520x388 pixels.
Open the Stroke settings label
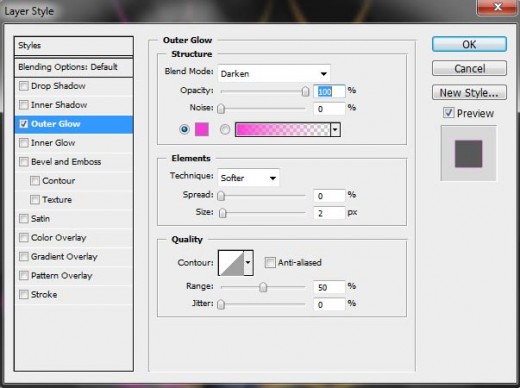(44, 295)
